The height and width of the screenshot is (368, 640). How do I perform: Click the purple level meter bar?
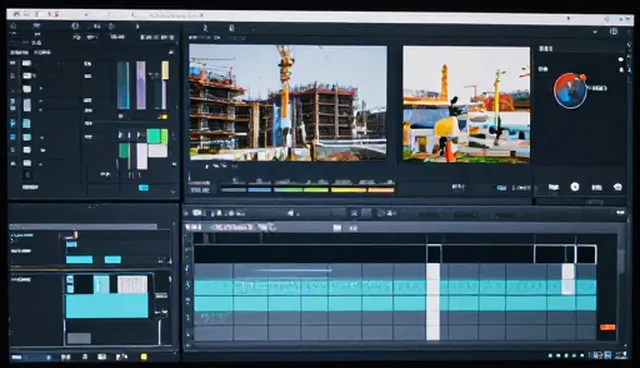pyautogui.click(x=141, y=85)
